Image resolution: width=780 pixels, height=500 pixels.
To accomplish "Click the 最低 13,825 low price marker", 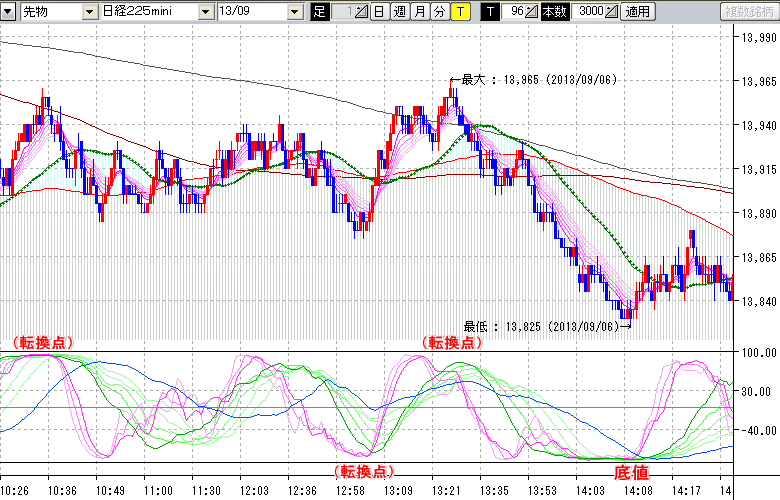I will pyautogui.click(x=546, y=326).
